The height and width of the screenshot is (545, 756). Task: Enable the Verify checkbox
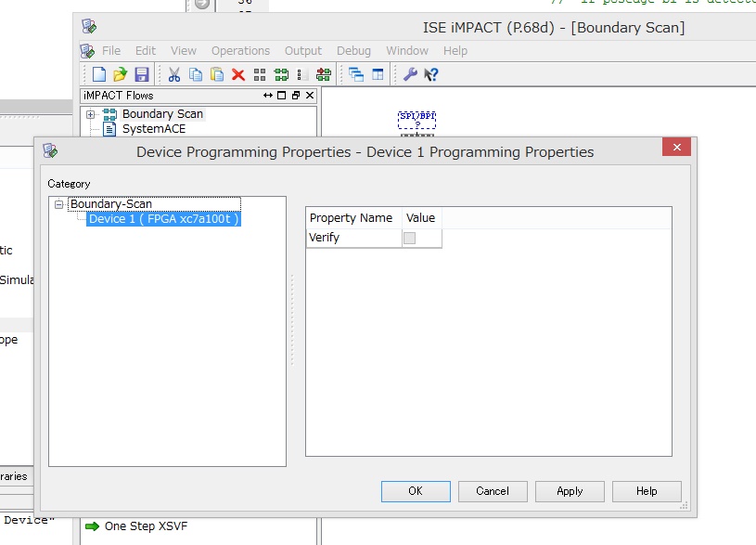pyautogui.click(x=409, y=239)
